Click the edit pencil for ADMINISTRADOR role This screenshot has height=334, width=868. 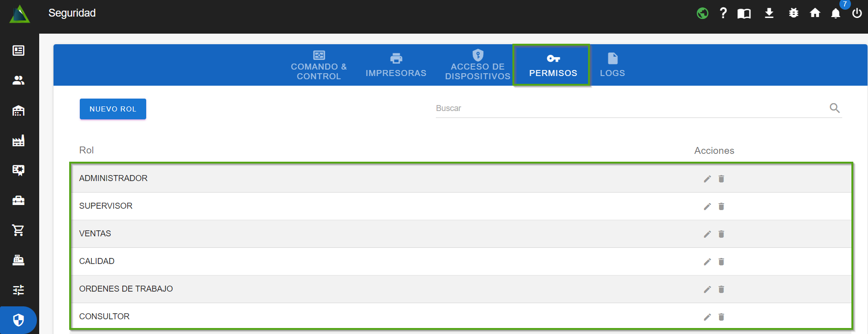707,179
